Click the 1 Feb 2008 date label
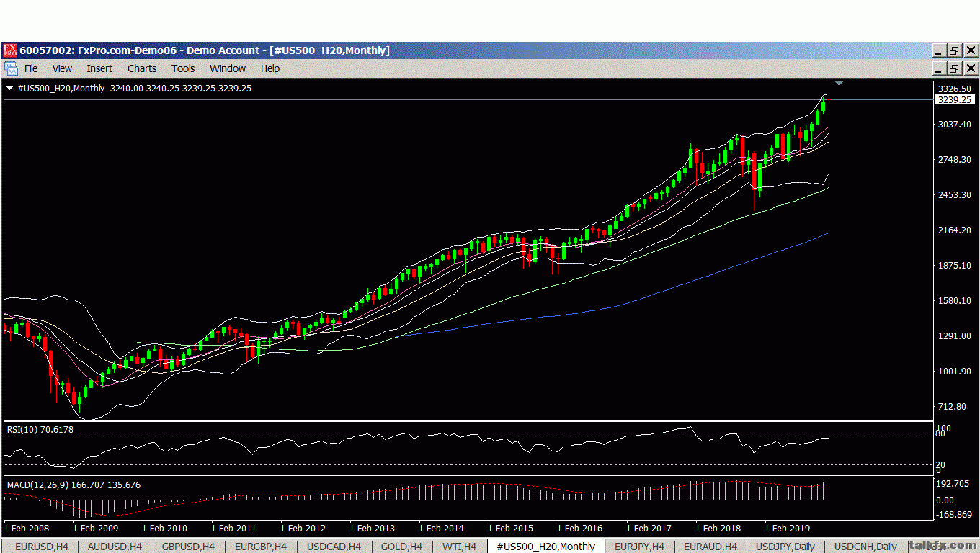The height and width of the screenshot is (553, 980). pyautogui.click(x=27, y=528)
